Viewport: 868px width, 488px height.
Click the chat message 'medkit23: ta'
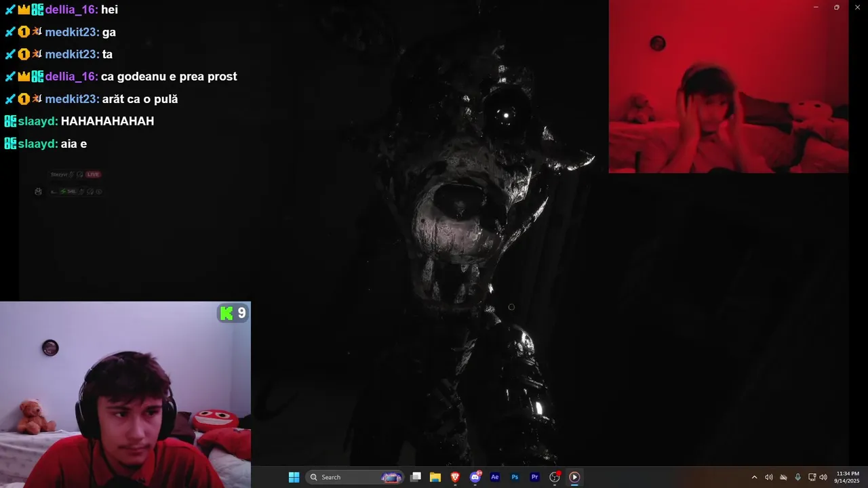pos(58,54)
